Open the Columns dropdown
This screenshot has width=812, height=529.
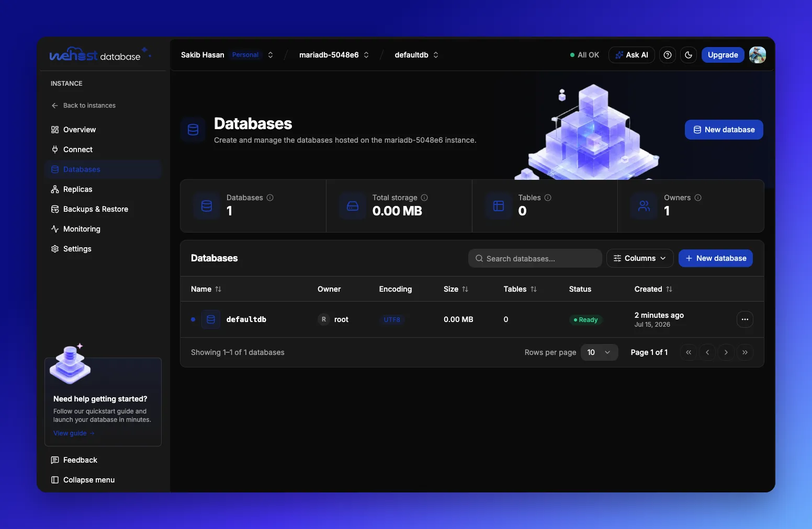click(640, 258)
